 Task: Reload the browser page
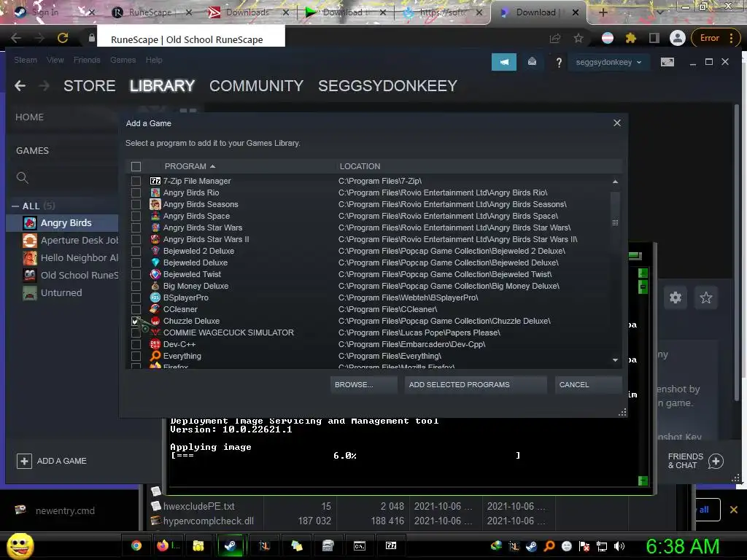pos(63,38)
